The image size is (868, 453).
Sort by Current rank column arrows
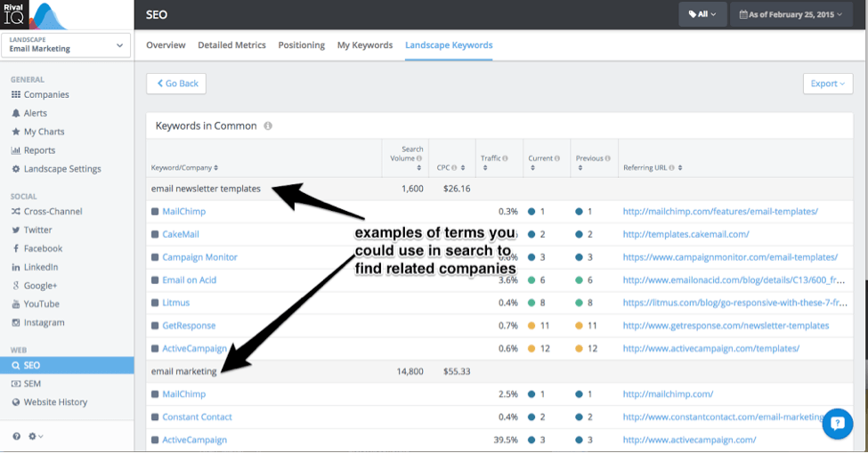532,167
